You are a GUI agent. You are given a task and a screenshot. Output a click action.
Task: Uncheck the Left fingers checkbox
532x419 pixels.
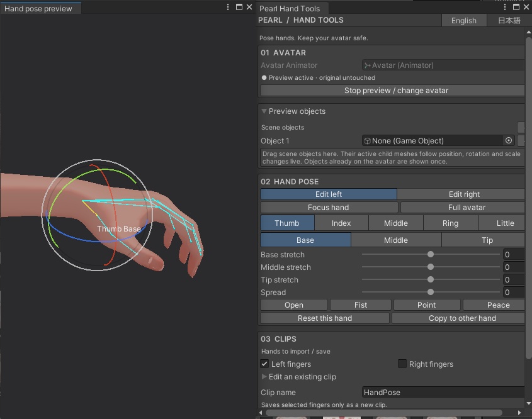coord(264,364)
